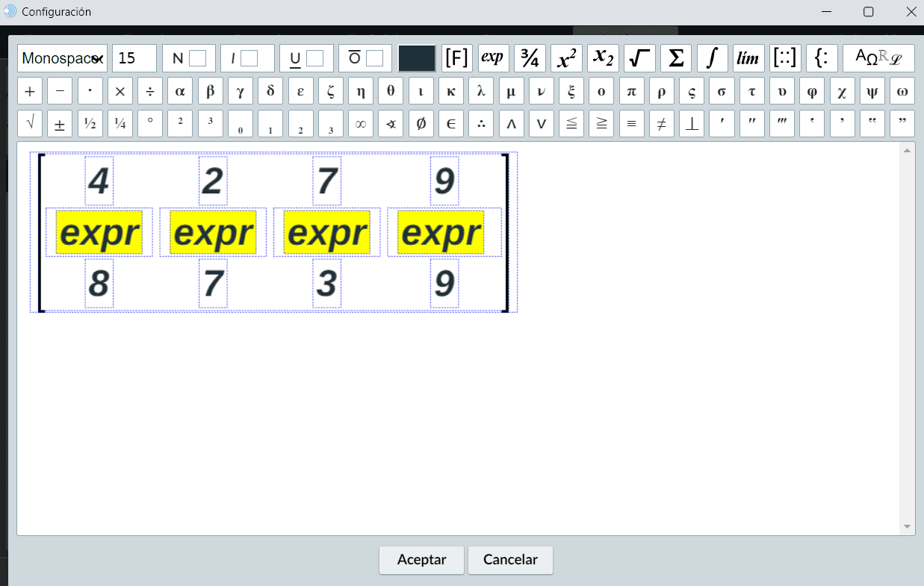
Task: Open the Monospaced font dropdown
Action: tap(63, 58)
